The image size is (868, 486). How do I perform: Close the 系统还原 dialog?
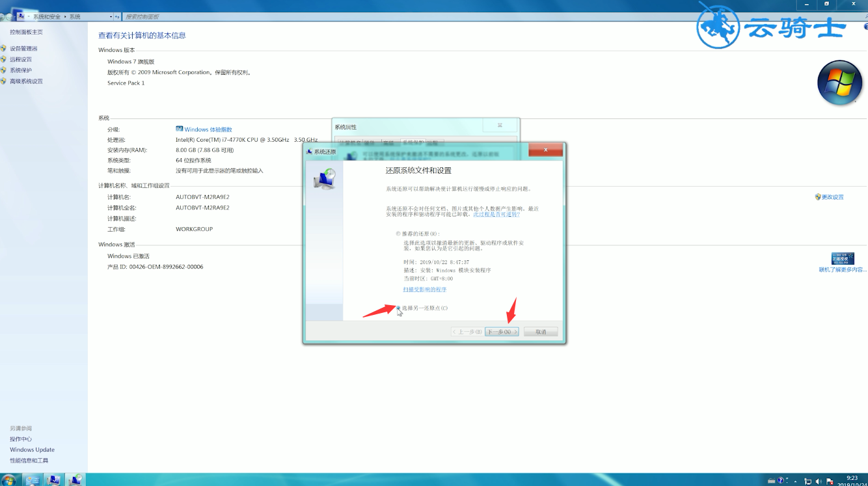click(x=545, y=150)
